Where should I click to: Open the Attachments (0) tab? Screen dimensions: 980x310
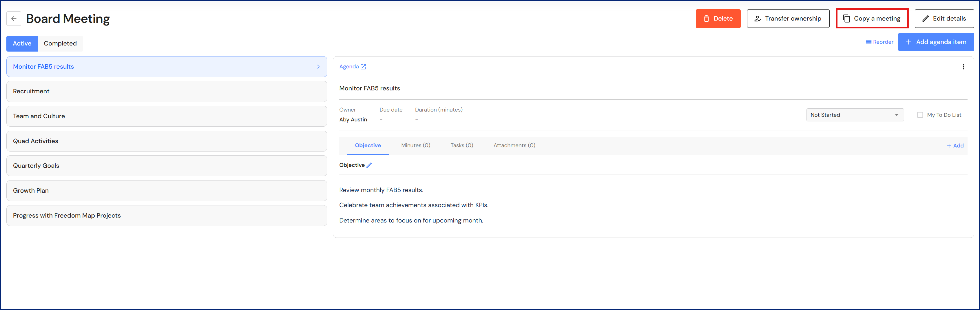[514, 145]
